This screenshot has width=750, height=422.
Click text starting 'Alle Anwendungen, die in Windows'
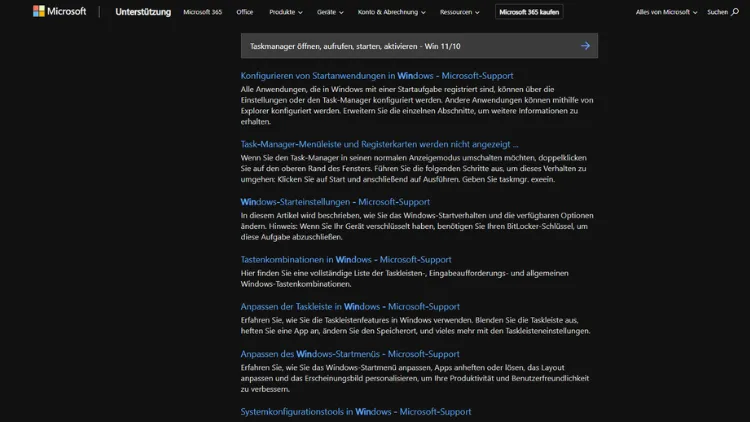pos(417,105)
